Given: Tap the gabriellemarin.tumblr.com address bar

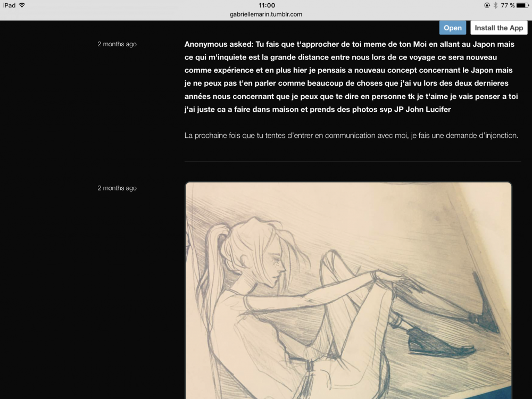Looking at the screenshot, I should 266,14.
